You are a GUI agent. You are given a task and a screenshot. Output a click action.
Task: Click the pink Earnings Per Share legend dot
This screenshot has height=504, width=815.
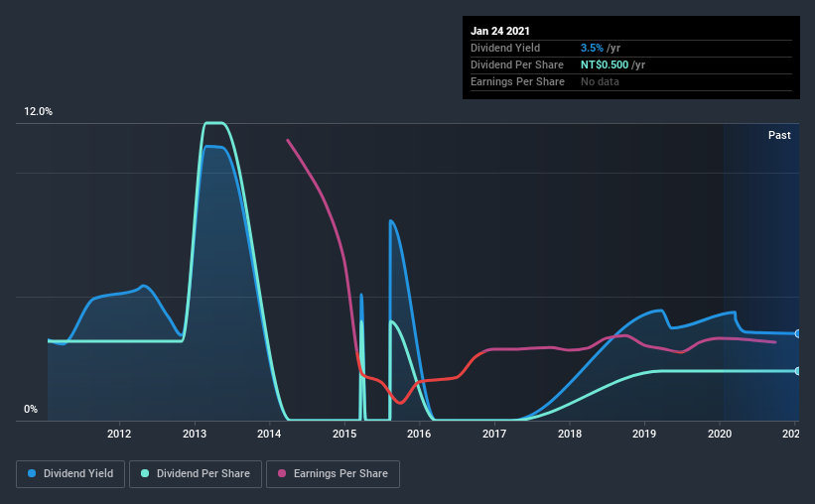282,473
